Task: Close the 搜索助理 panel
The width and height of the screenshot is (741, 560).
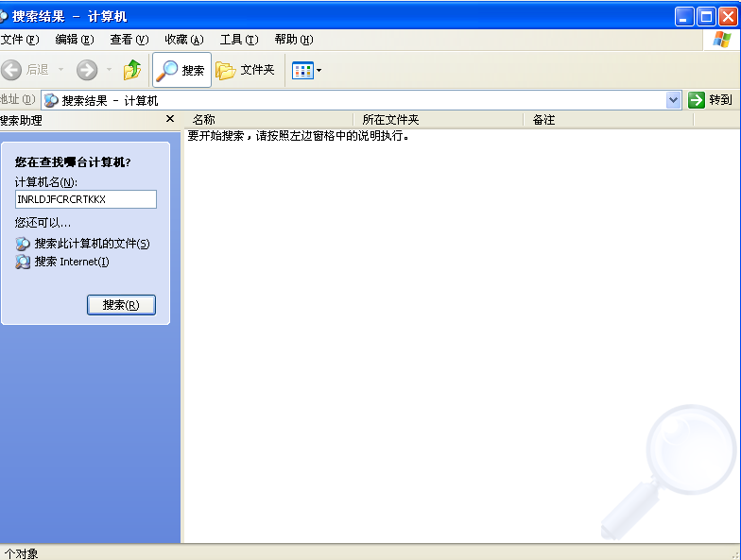Action: [x=170, y=119]
